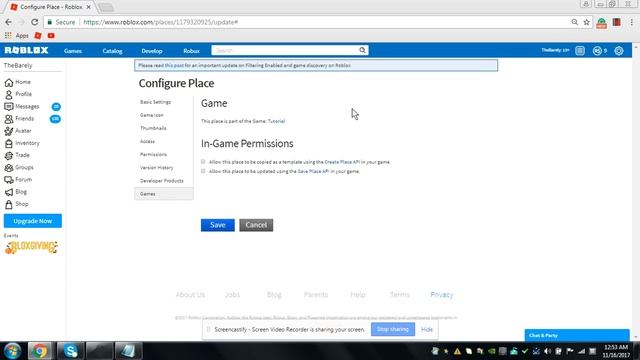Click in the Roblox search field
Screen dimensions: 640x360
tap(284, 50)
